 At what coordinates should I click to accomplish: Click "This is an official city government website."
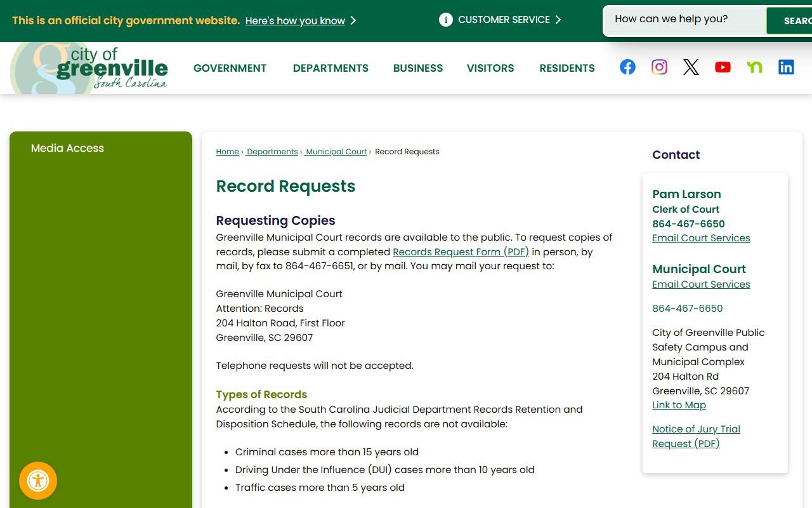[x=126, y=20]
